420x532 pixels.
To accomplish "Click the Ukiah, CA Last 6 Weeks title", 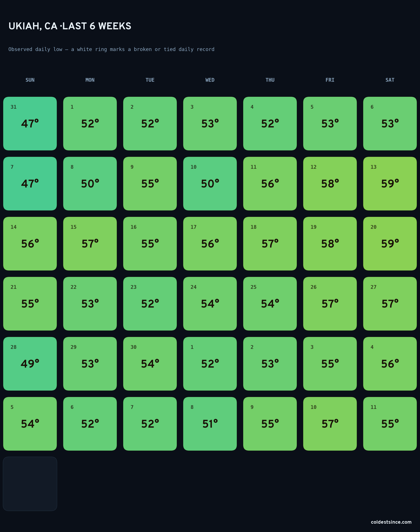I will 70,26.
